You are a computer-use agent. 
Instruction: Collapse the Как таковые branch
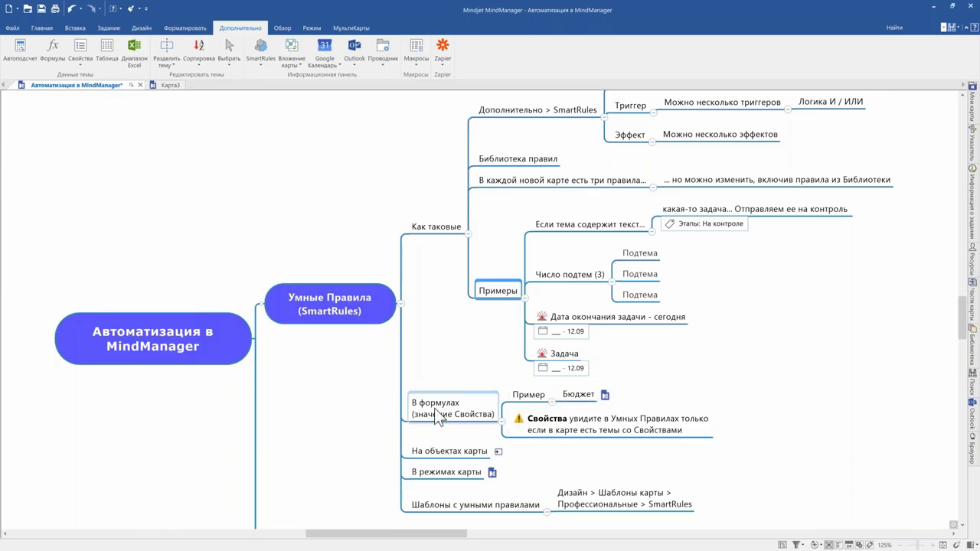[469, 233]
